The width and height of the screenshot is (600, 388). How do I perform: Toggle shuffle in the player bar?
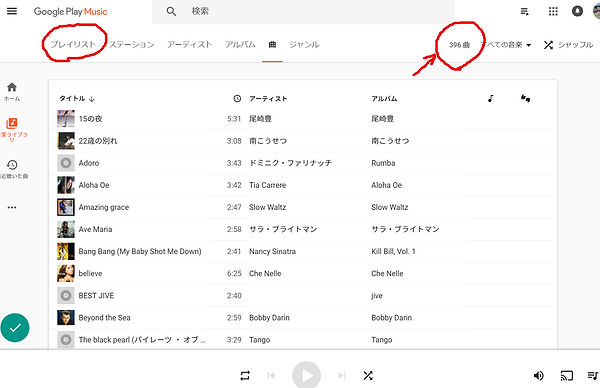point(368,376)
